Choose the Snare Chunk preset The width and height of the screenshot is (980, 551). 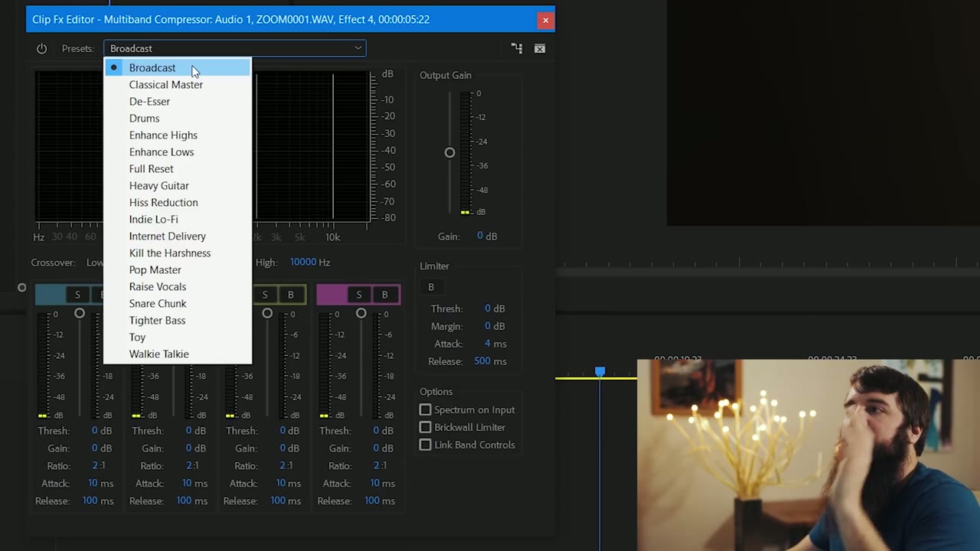click(178, 304)
